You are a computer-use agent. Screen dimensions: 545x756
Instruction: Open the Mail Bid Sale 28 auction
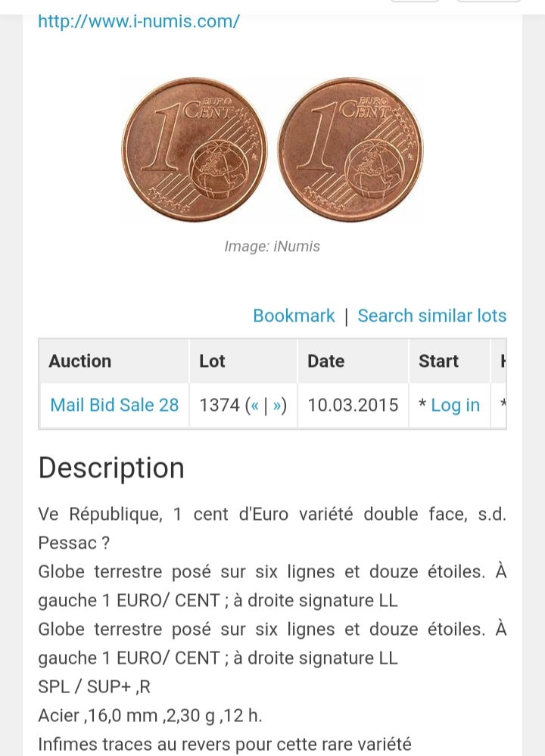(x=114, y=405)
